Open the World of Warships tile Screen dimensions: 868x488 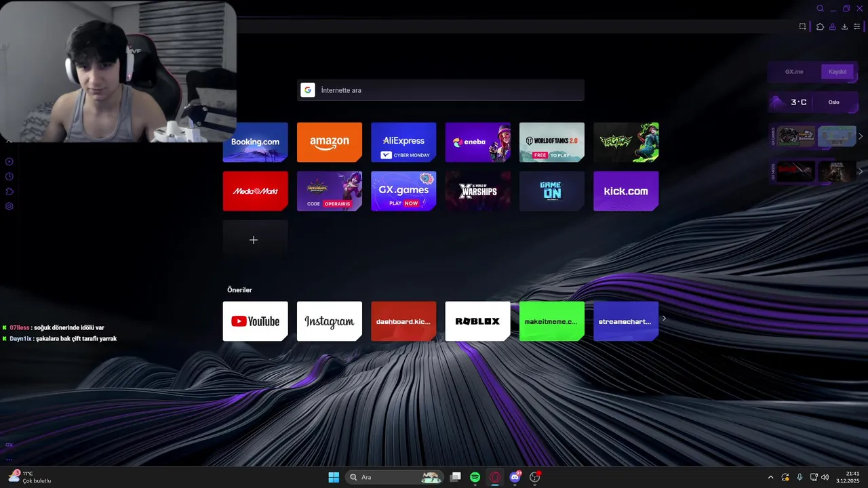477,191
